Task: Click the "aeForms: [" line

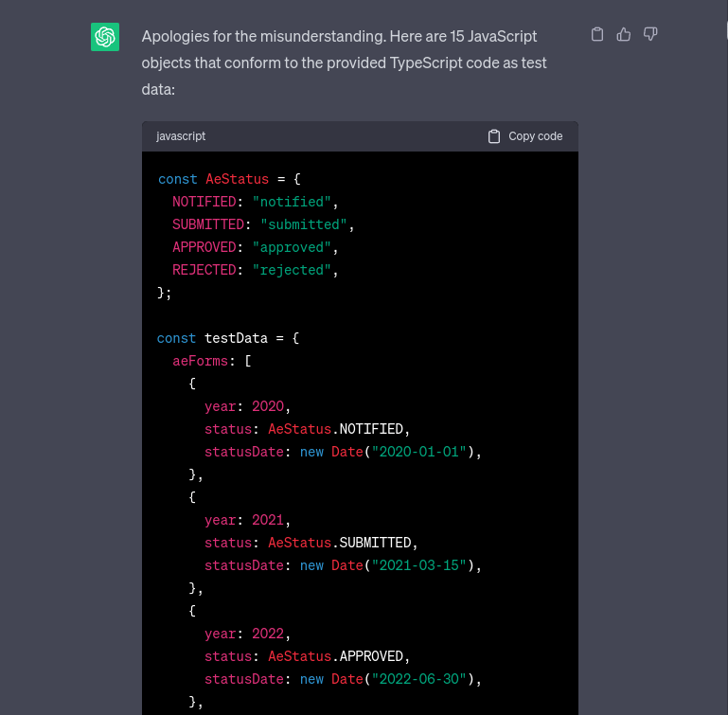Action: (x=212, y=361)
